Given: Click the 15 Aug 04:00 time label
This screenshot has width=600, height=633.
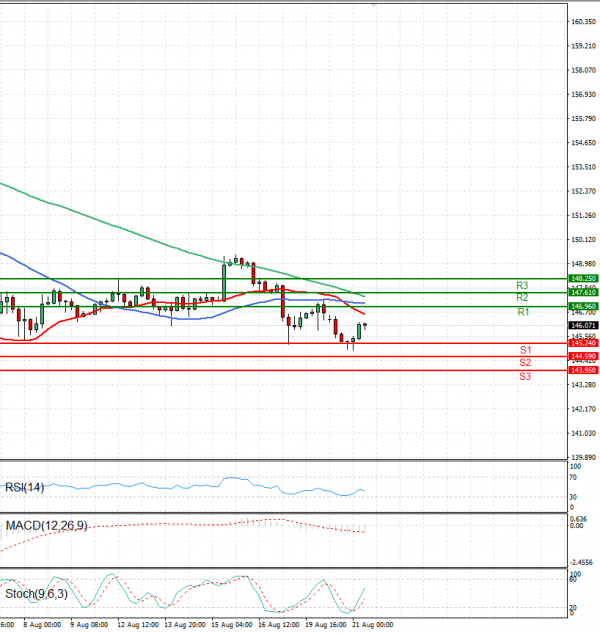Looking at the screenshot, I should tap(232, 625).
